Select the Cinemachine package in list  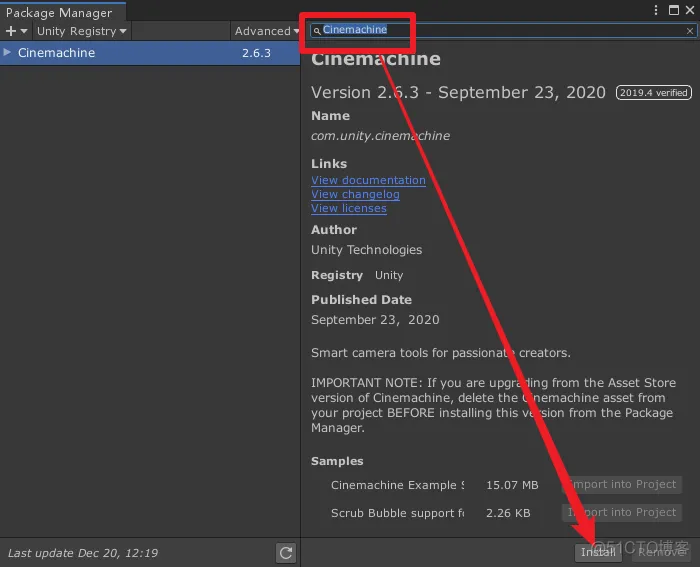click(x=150, y=53)
